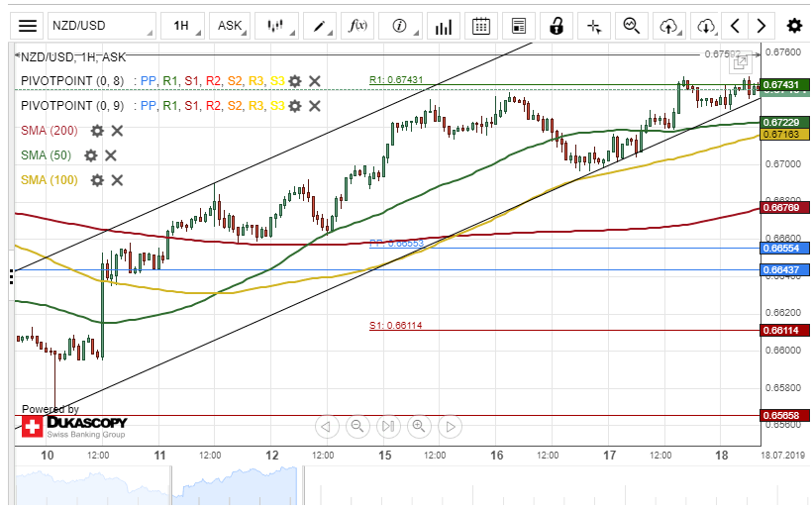Remove the SMA (200) indicator

pos(117,130)
